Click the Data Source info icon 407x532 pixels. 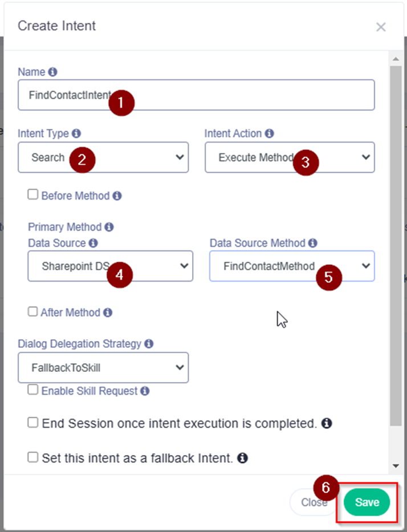[93, 243]
